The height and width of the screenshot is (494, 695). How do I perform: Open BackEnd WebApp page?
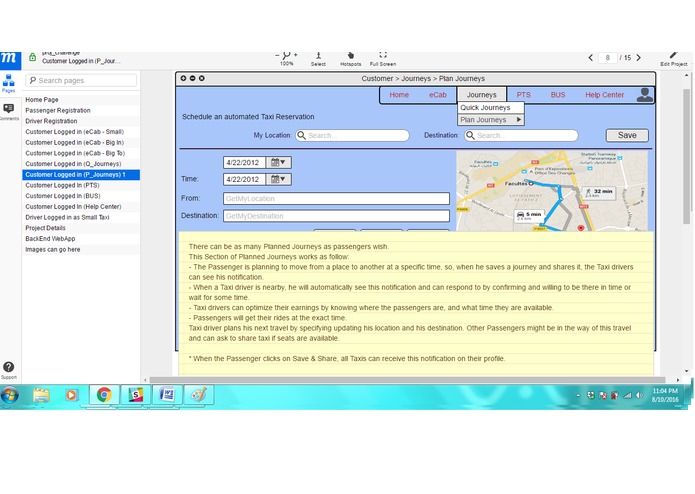[81, 238]
